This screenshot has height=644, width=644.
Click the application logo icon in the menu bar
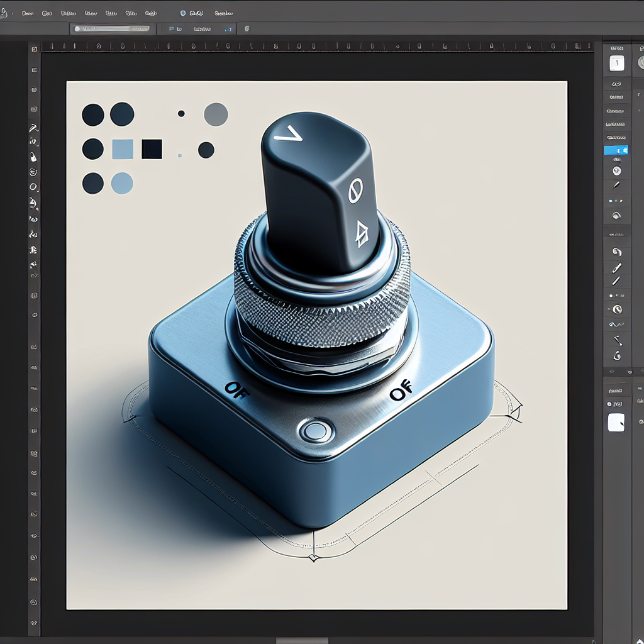[x=3, y=13]
